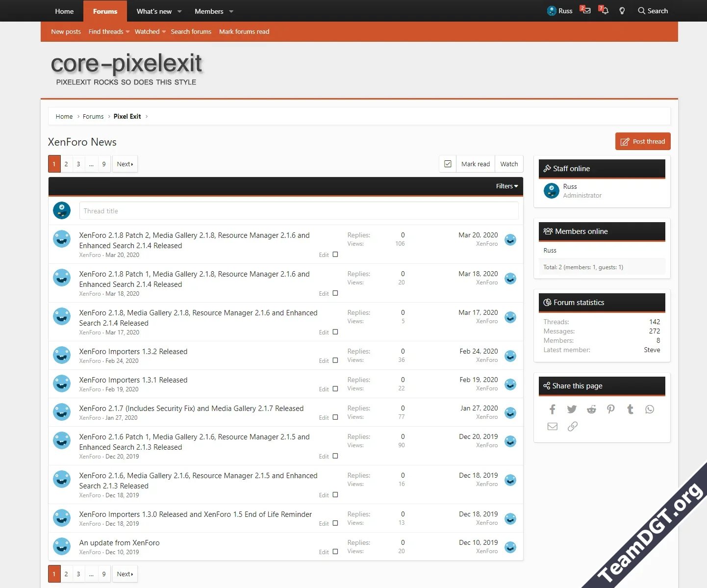Open the Search forums link
This screenshot has width=707, height=588.
point(191,32)
